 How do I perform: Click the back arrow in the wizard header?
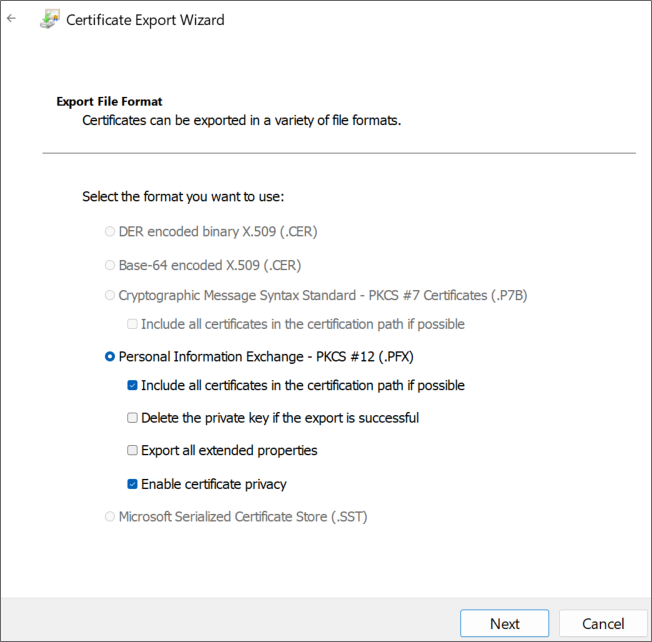click(12, 19)
